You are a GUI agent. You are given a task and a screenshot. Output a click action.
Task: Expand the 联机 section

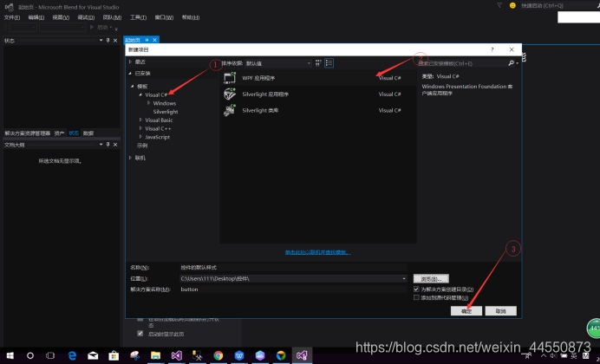click(130, 158)
